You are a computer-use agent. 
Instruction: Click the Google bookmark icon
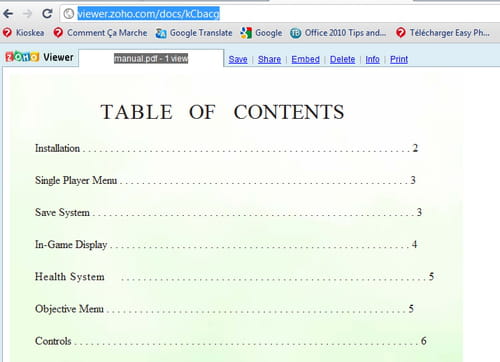(x=246, y=33)
